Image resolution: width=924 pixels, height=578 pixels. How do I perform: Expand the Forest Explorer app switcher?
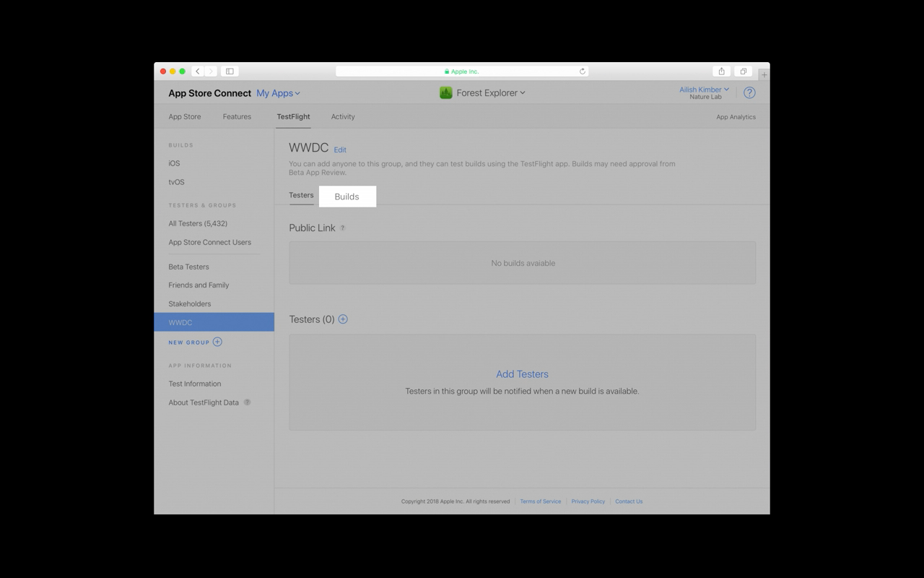click(x=491, y=92)
